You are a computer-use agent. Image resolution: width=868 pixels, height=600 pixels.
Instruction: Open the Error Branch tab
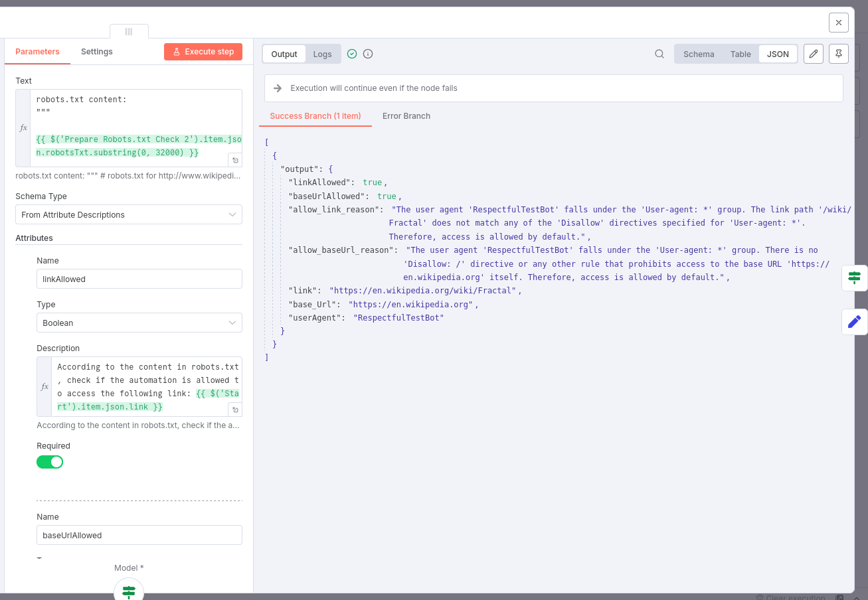point(406,116)
